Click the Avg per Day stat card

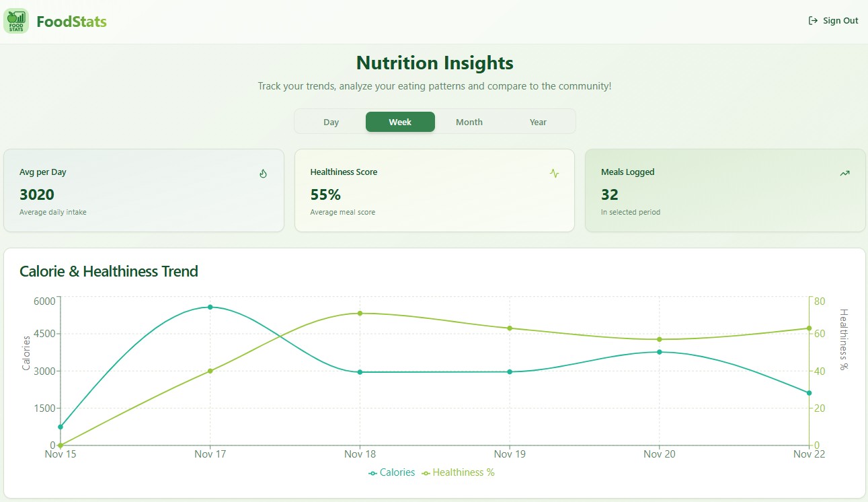point(143,190)
